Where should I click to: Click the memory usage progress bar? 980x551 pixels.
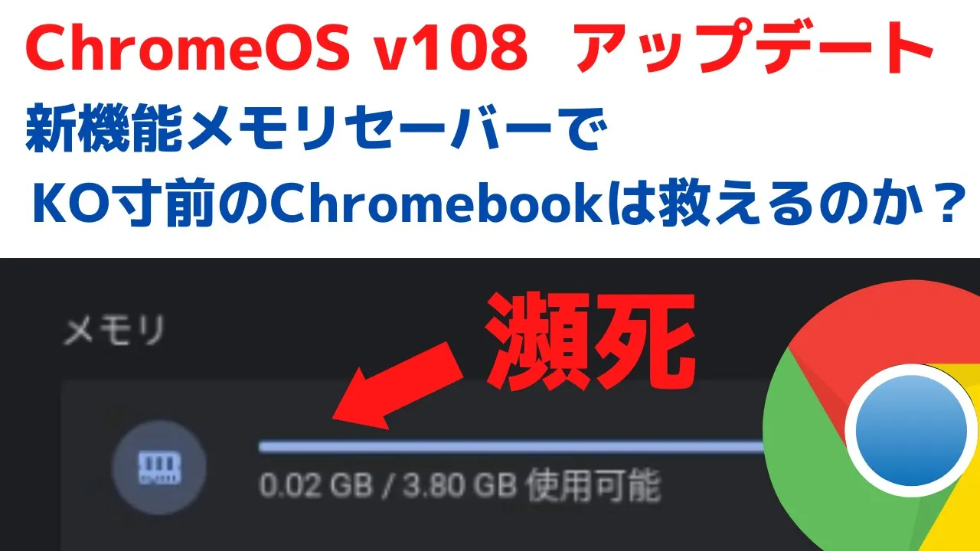(511, 447)
